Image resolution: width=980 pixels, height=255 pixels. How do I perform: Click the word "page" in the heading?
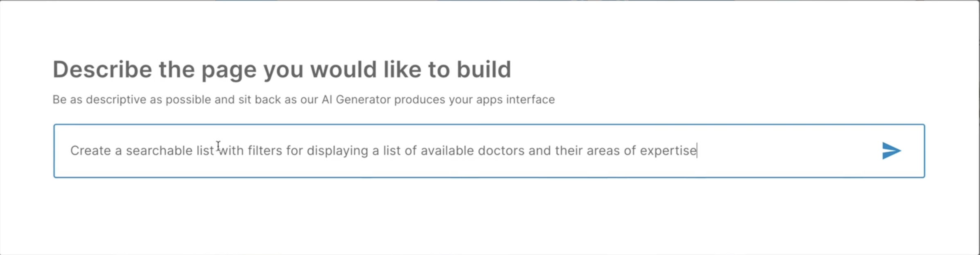click(x=229, y=69)
